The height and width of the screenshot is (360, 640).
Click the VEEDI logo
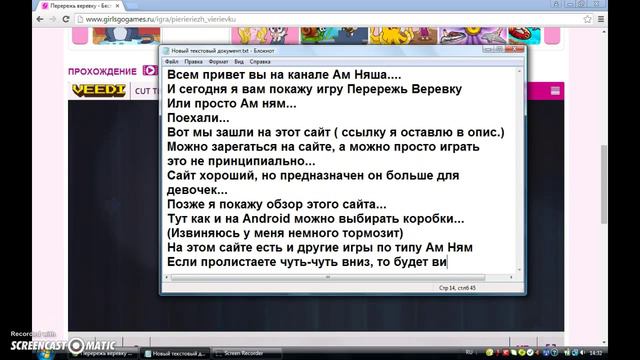click(99, 91)
